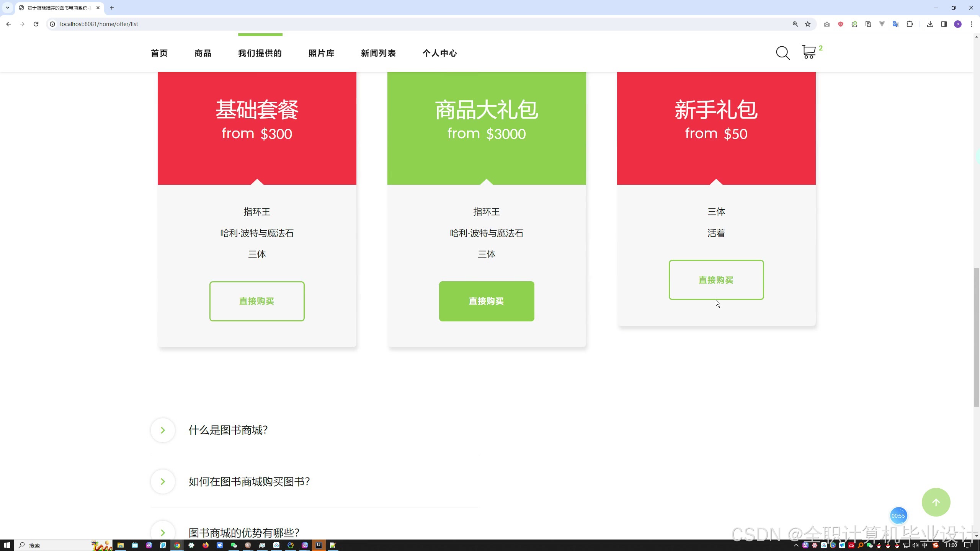
Task: Click the browser back arrow
Action: (8, 24)
